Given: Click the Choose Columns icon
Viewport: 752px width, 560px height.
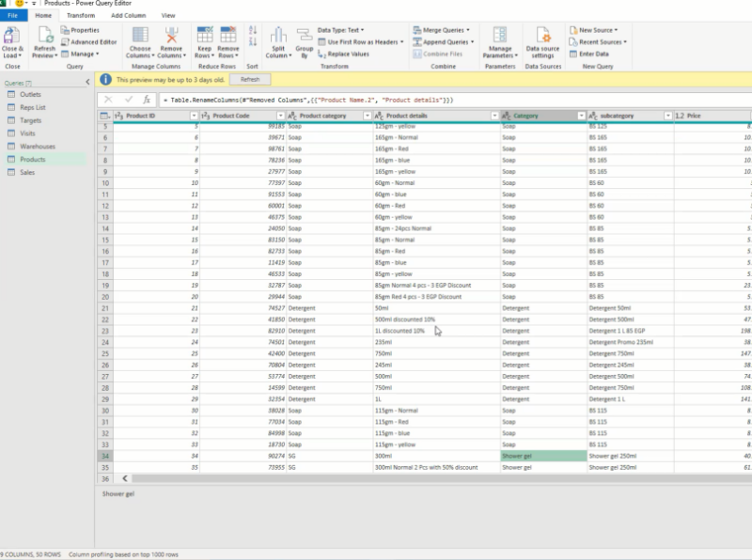Looking at the screenshot, I should 140,36.
